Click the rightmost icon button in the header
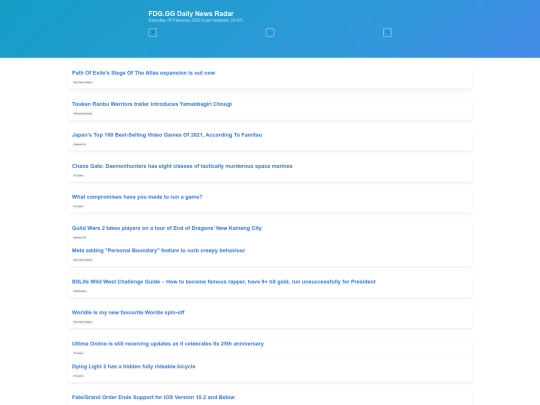This screenshot has height=405, width=540. point(387,33)
